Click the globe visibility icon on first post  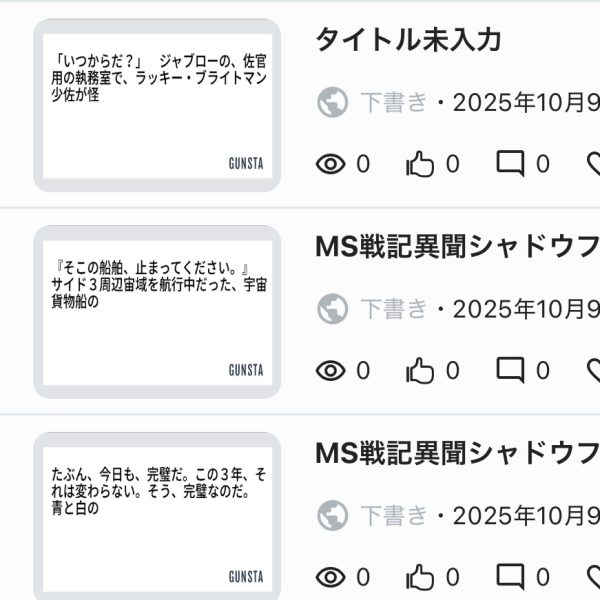(332, 102)
